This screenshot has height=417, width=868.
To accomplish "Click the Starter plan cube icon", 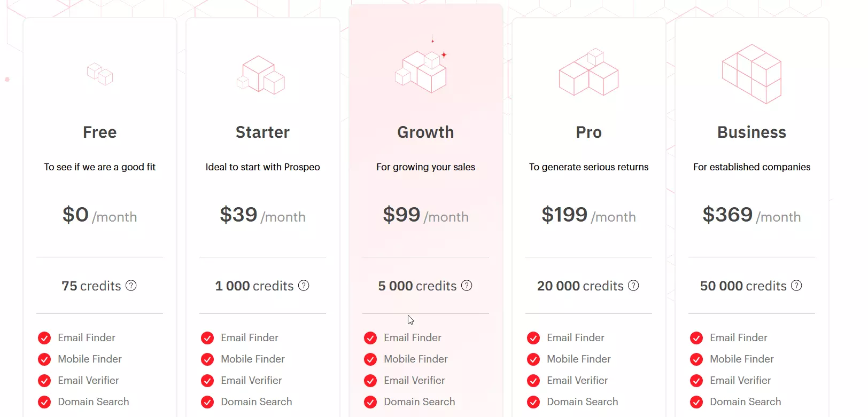I will [x=260, y=75].
